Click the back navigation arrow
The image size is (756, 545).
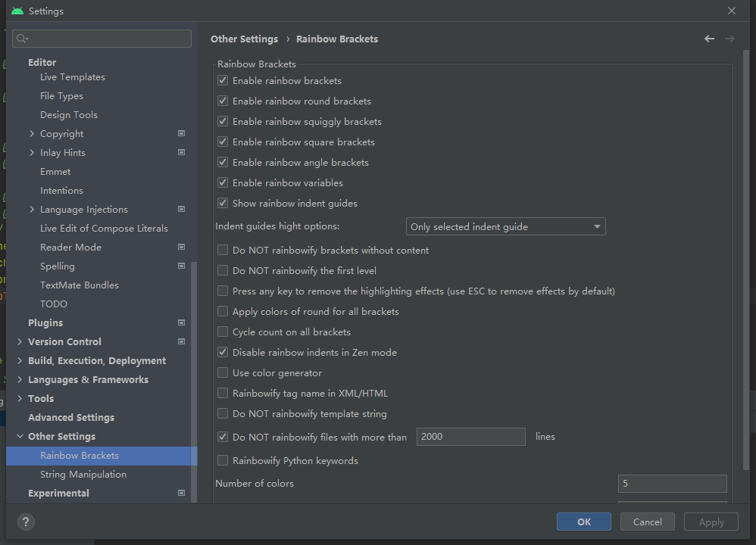709,38
